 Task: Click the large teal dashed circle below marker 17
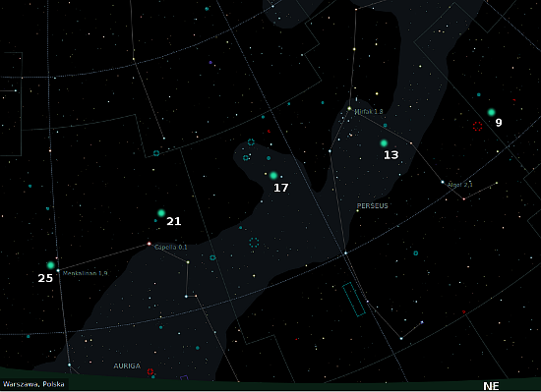(254, 243)
